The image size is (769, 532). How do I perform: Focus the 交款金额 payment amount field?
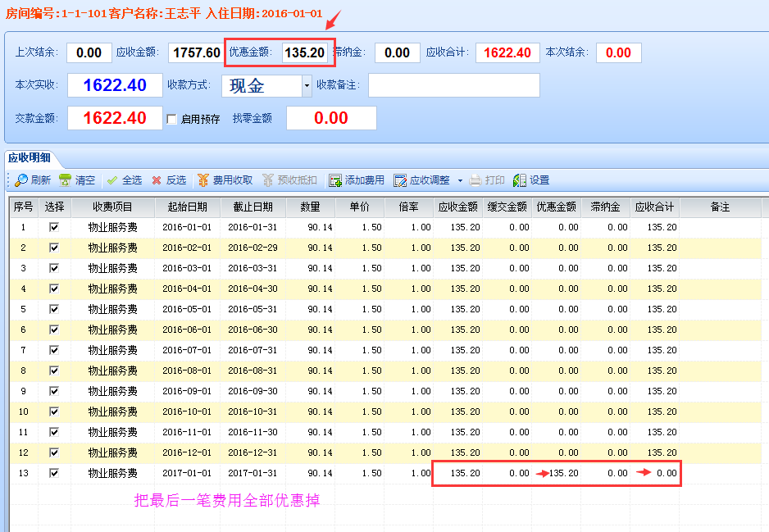coord(115,118)
